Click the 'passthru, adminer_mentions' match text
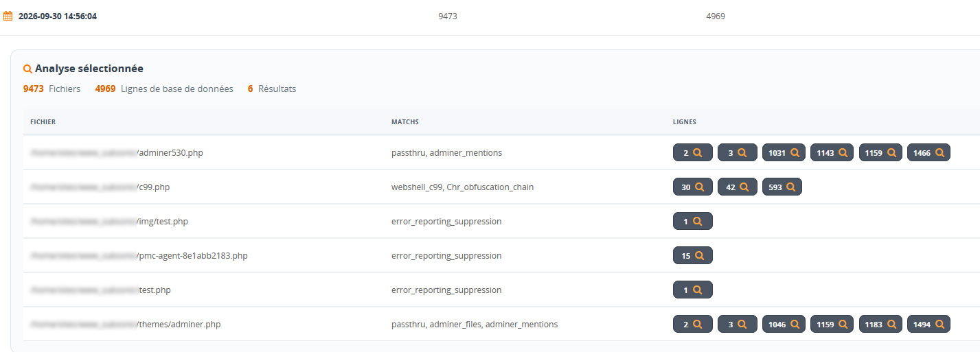 446,152
